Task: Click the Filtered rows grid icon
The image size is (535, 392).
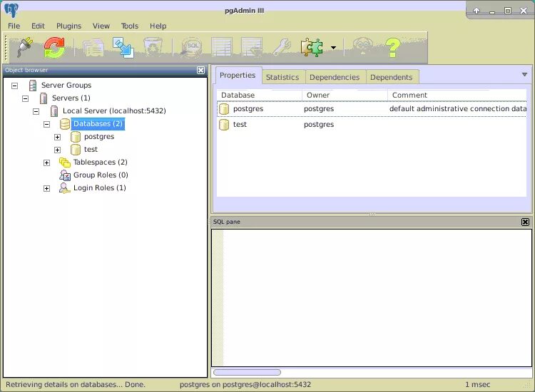Action: pyautogui.click(x=252, y=47)
